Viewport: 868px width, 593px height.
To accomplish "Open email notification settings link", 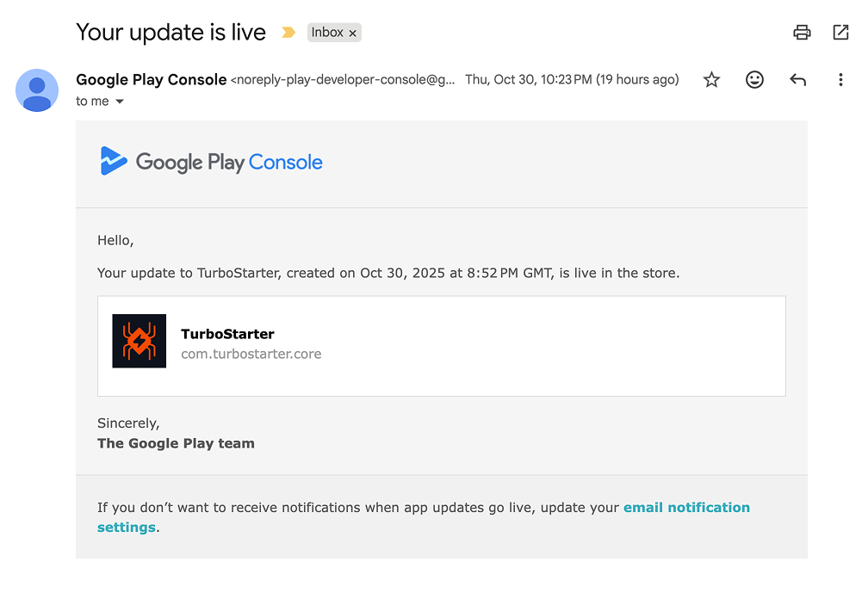I will [686, 507].
